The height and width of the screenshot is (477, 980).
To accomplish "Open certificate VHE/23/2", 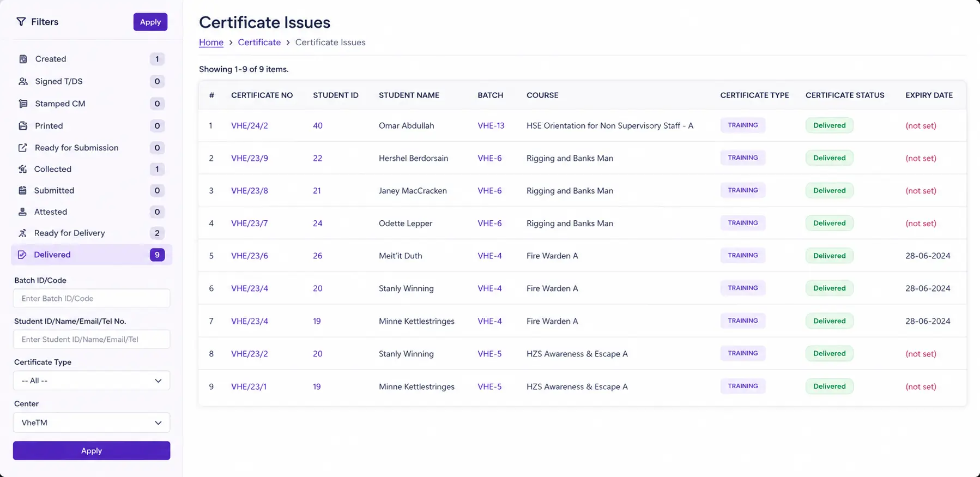I will pyautogui.click(x=250, y=354).
